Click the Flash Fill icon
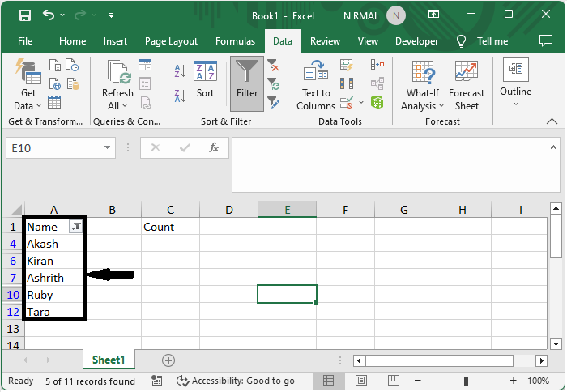 347,66
